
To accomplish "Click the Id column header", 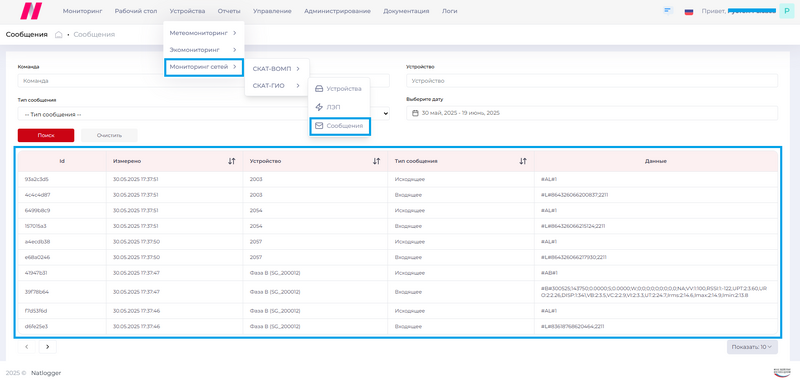I will [62, 161].
